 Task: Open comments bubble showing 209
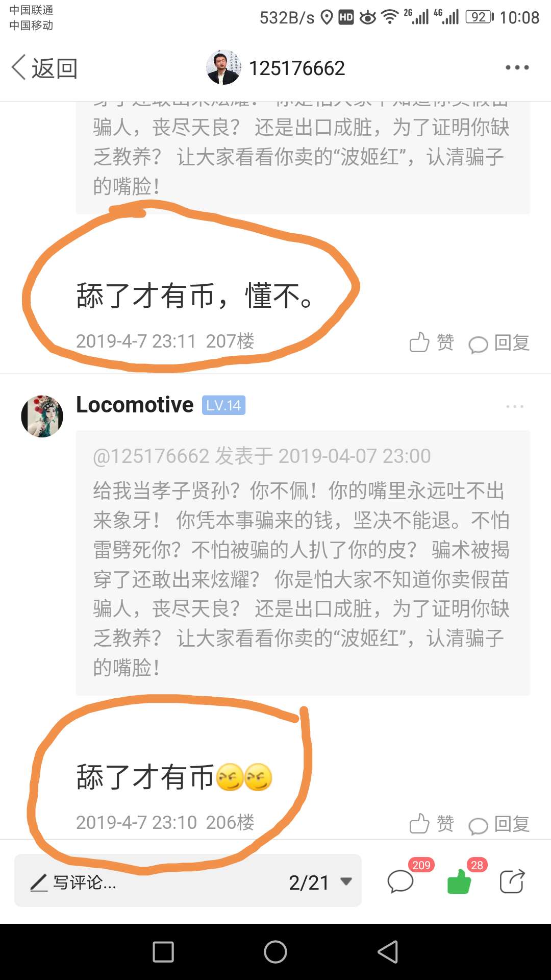(x=401, y=881)
